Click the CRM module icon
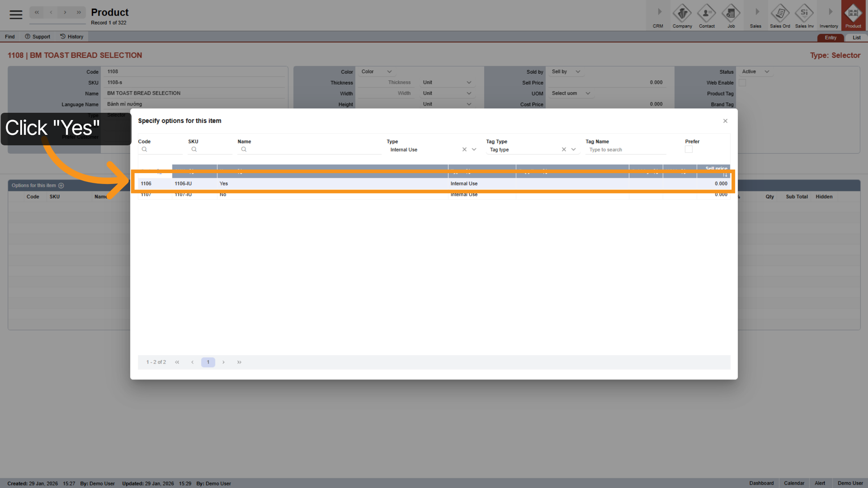Screen dimensions: 868x488 658,15
